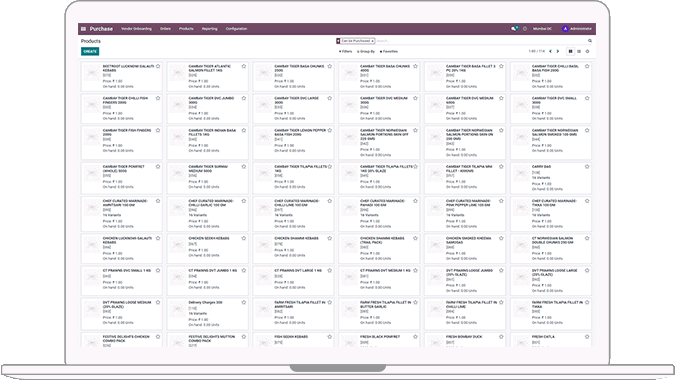675x380 pixels.
Task: Go to next page arrow
Action: point(558,52)
